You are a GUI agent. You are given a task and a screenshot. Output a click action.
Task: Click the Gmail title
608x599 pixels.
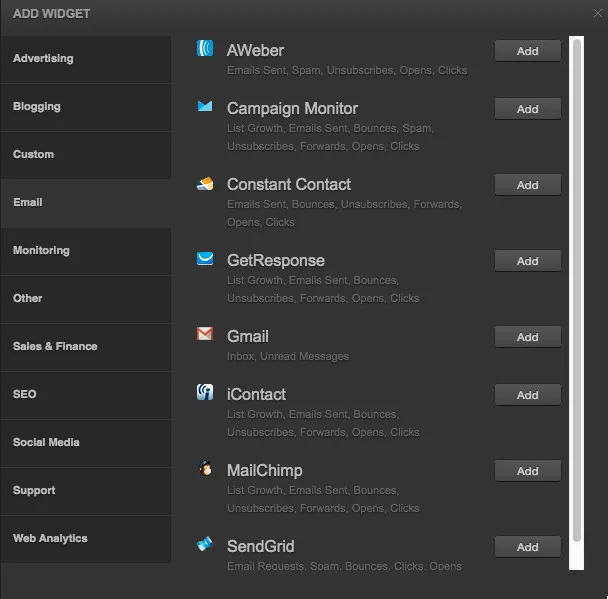[x=247, y=337]
